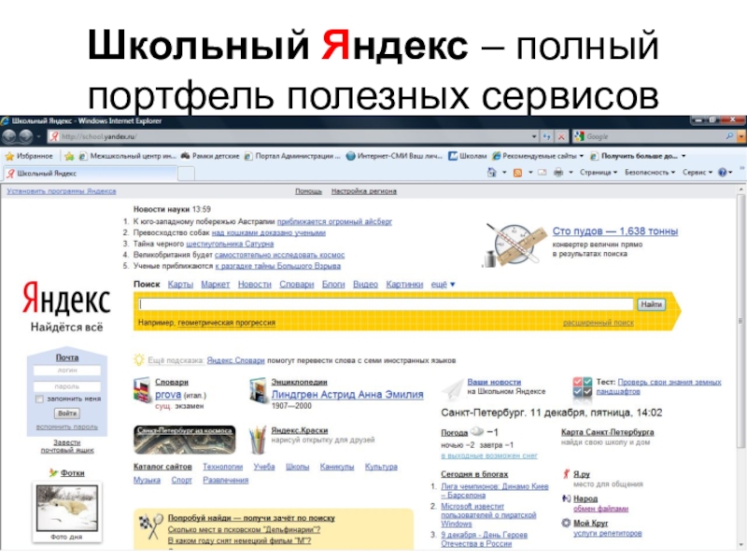Click the Help question mark icon
Image resolution: width=747 pixels, height=560 pixels.
722,173
